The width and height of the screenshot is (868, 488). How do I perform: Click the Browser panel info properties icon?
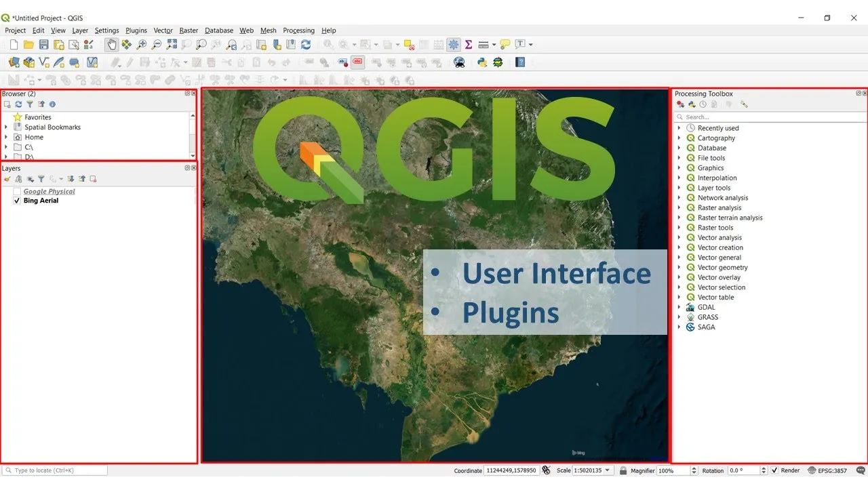point(52,104)
